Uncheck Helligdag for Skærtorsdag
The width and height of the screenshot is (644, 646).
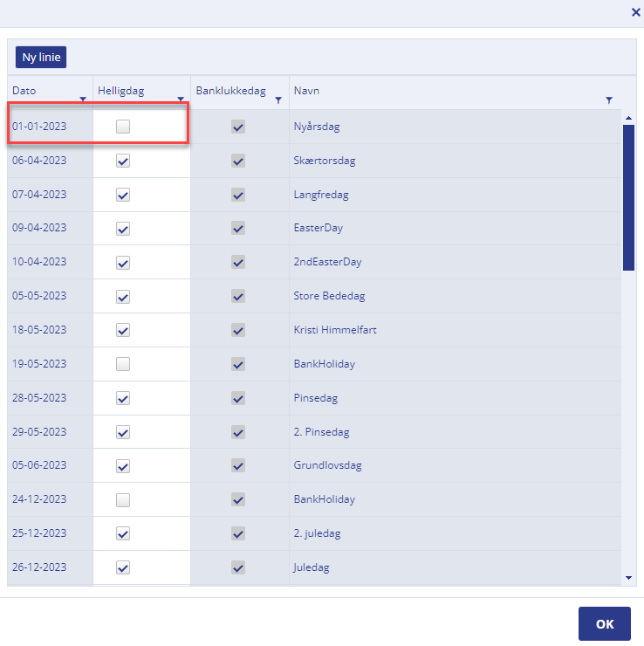point(123,161)
